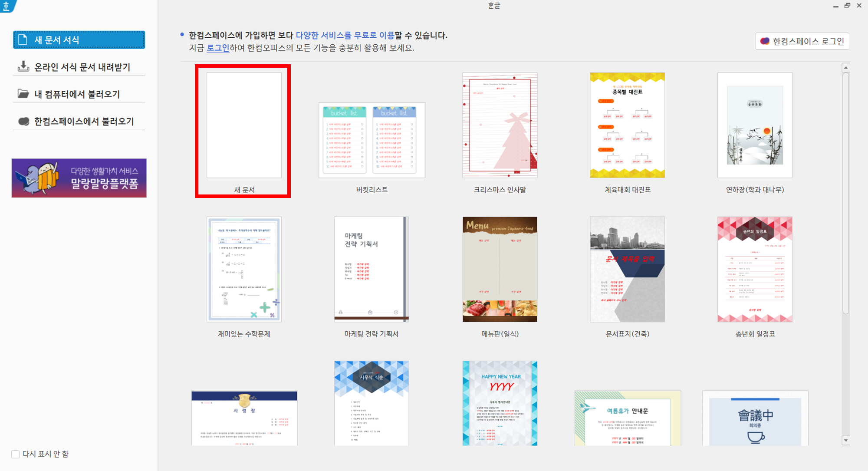Select the 버킷리스트 template thumbnail

[372, 140]
